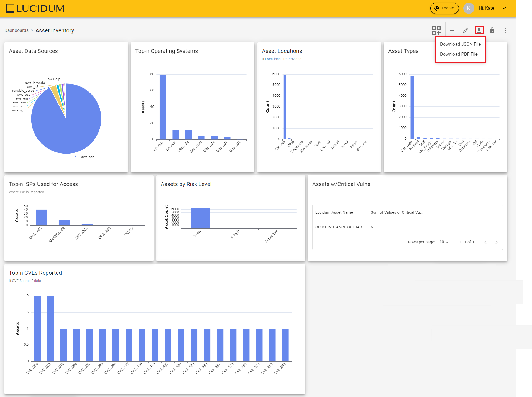Click the Con...age asset type bar
This screenshot has height=397, width=532.
(x=412, y=107)
